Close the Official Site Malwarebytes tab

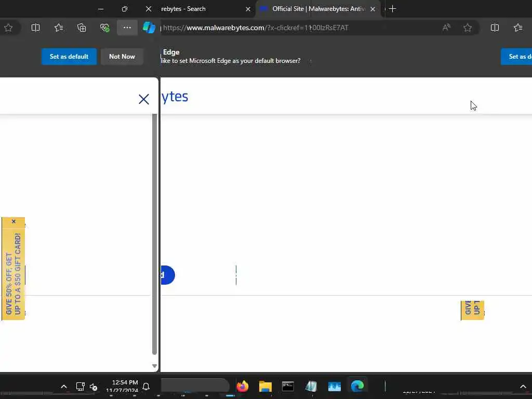373,9
